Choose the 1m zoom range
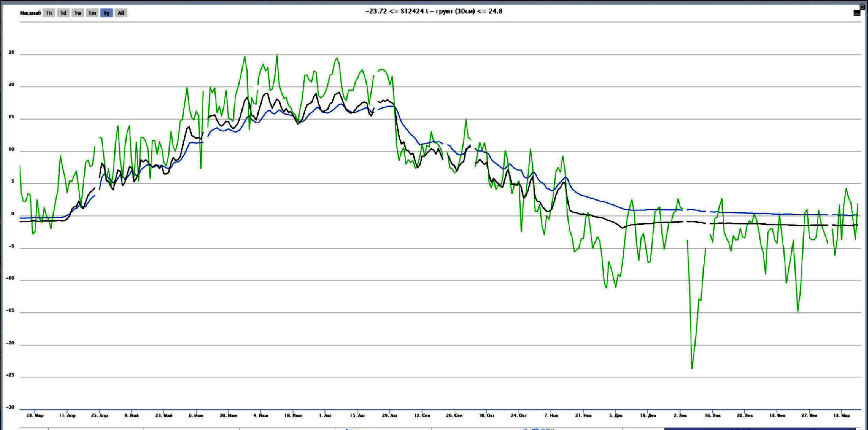The width and height of the screenshot is (868, 430). click(x=92, y=13)
